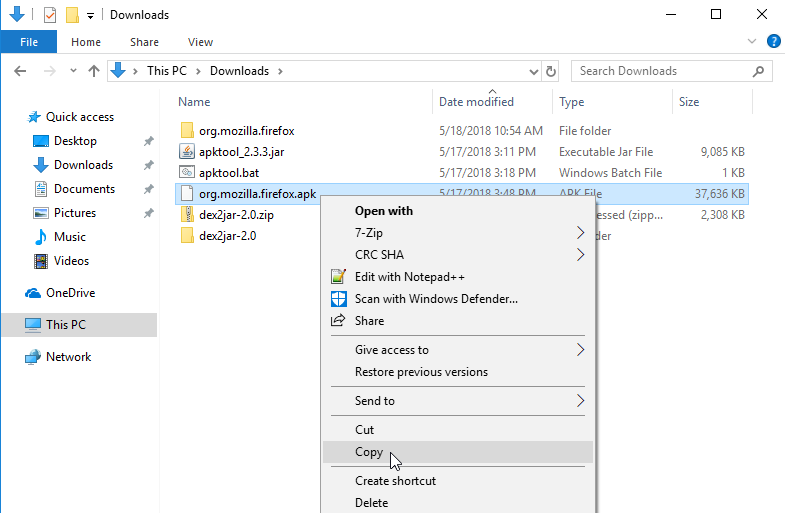
Task: Click the Notepad++ icon in context menu
Action: pos(337,277)
